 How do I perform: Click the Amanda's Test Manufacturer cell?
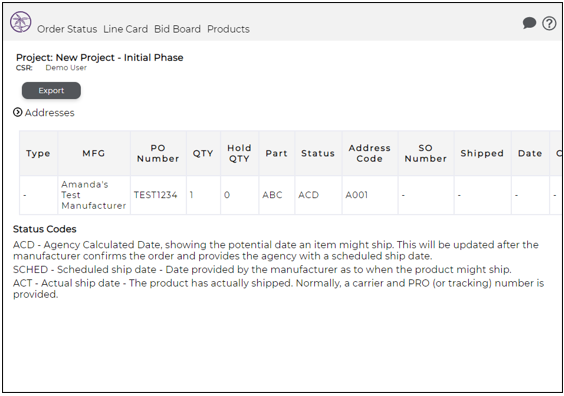coord(94,195)
